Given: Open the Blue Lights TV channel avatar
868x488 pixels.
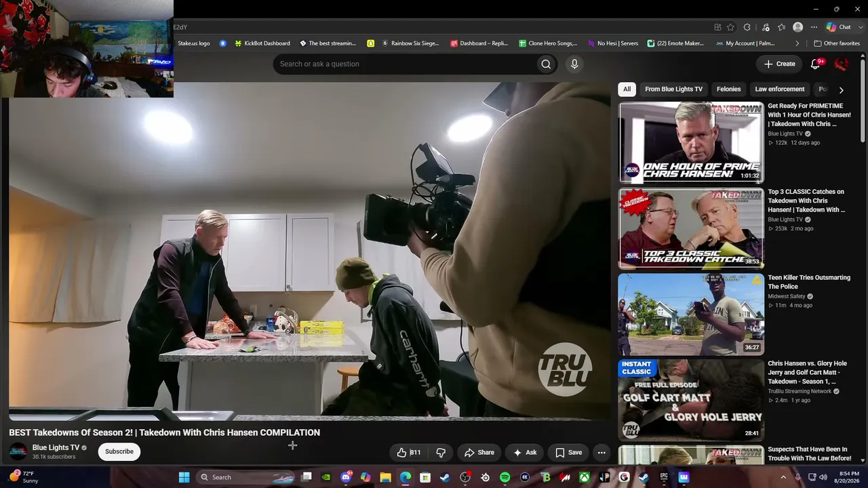Looking at the screenshot, I should (18, 451).
